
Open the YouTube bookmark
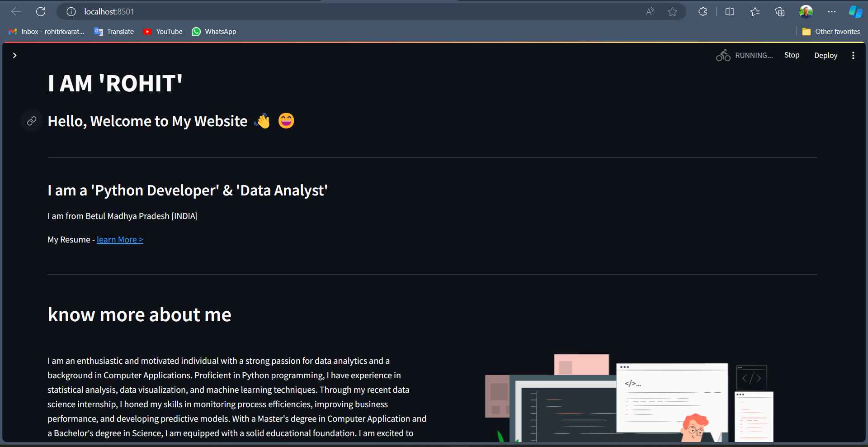(163, 32)
